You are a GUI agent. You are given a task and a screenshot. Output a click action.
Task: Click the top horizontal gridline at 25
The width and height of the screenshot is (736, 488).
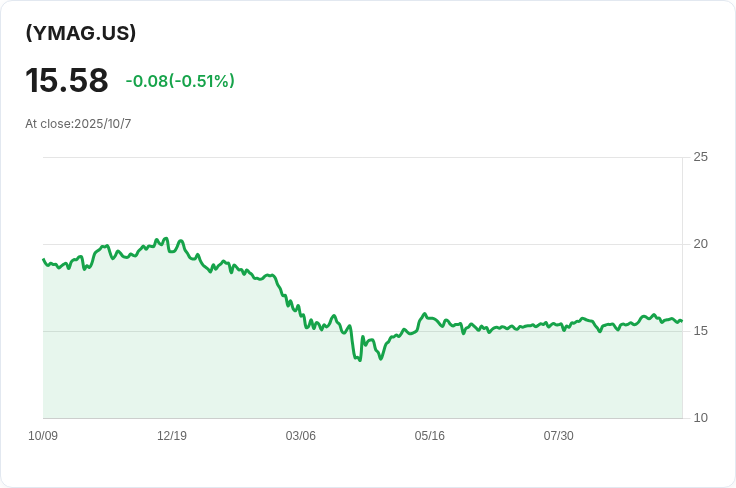click(x=360, y=157)
